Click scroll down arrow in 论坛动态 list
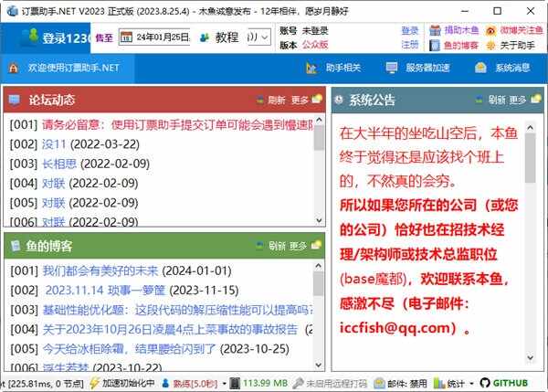The image size is (548, 392). click(319, 220)
